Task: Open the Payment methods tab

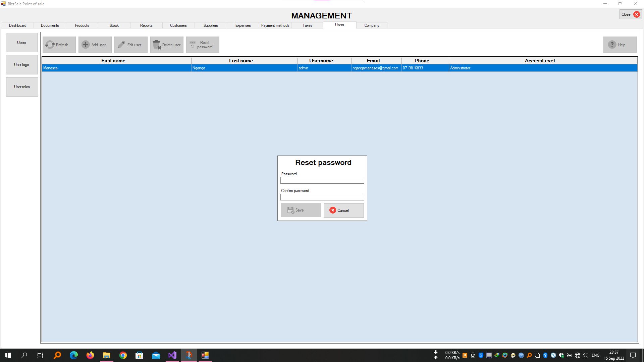Action: [x=275, y=25]
